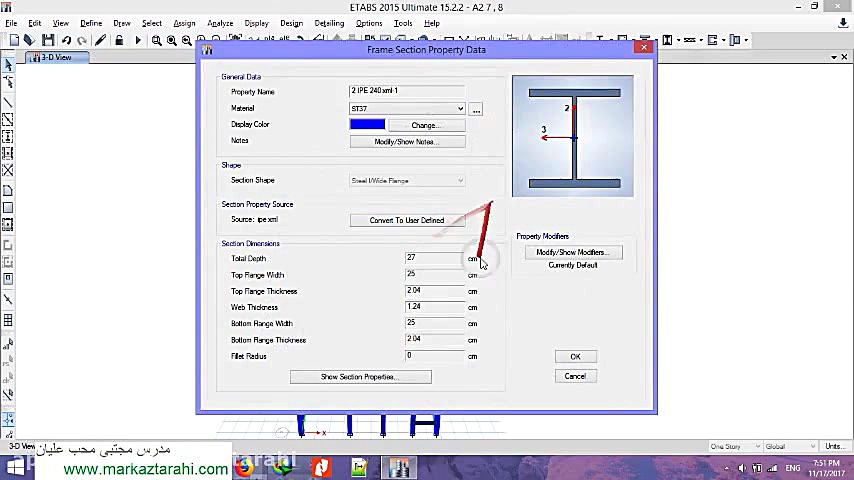Open the Detailing menu
Image resolution: width=854 pixels, height=480 pixels.
(x=329, y=23)
